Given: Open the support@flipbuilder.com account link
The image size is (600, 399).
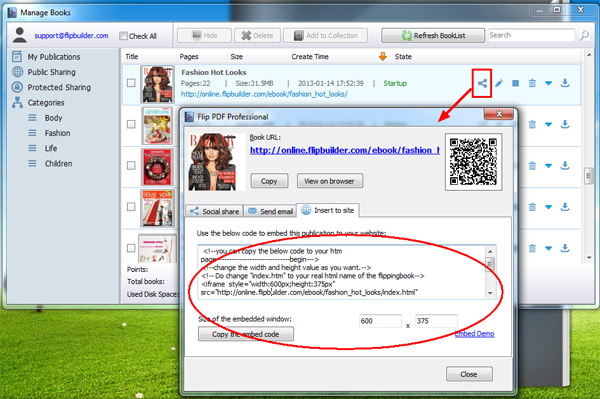Looking at the screenshot, I should click(71, 36).
